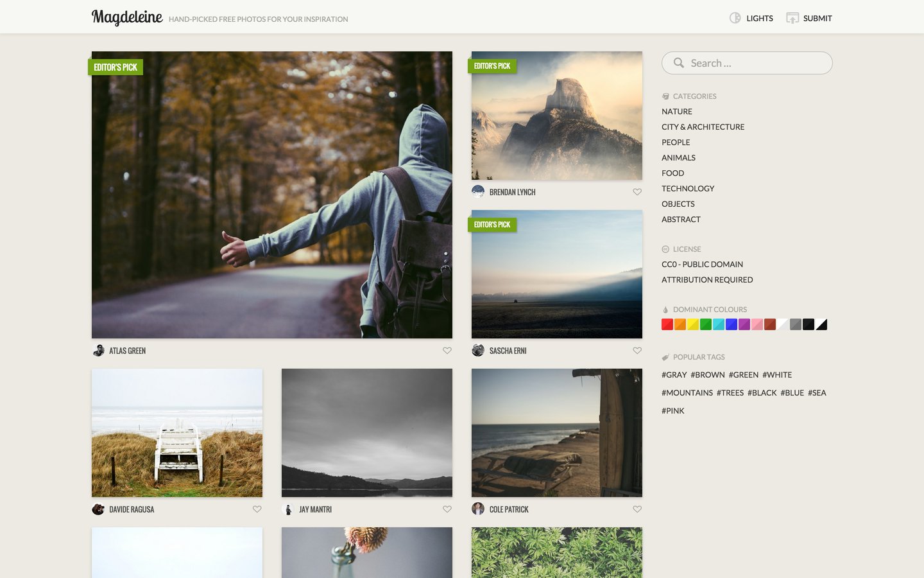The height and width of the screenshot is (578, 924).
Task: Open the hitchhiker forest road photo
Action: point(272,195)
